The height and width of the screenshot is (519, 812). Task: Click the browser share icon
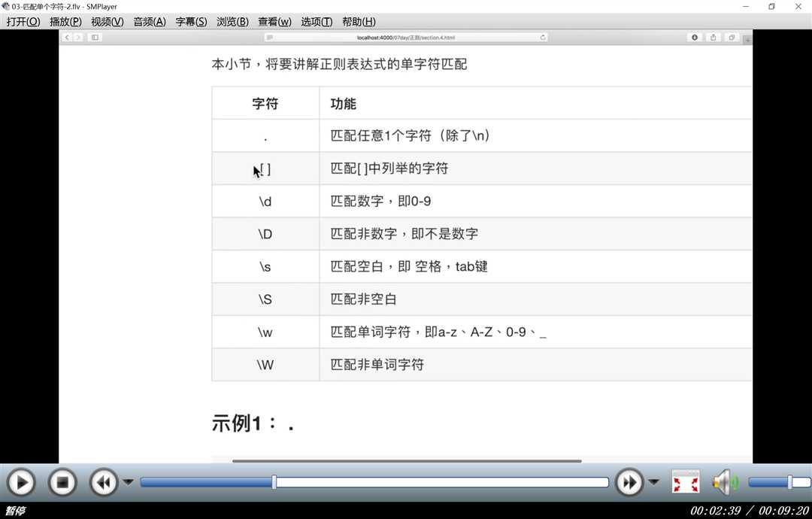point(713,38)
